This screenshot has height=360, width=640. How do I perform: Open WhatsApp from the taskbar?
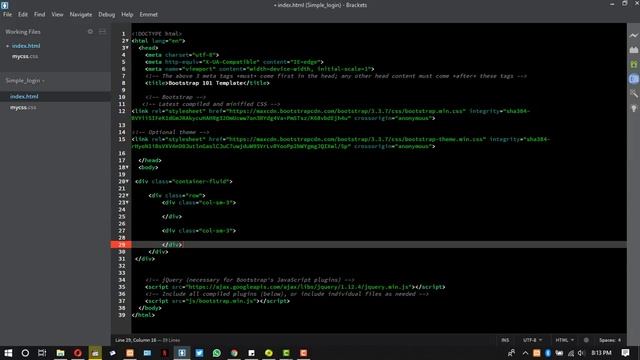[217, 353]
